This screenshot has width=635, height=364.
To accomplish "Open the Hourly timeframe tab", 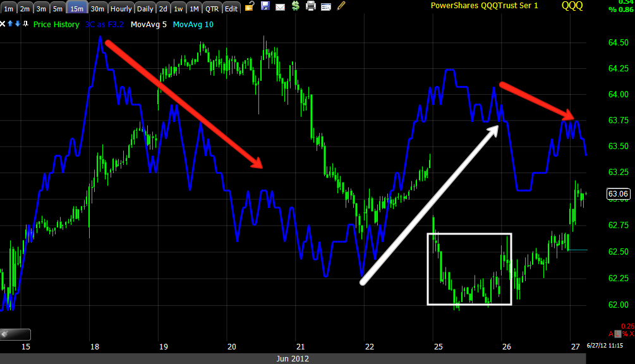I will [x=121, y=8].
